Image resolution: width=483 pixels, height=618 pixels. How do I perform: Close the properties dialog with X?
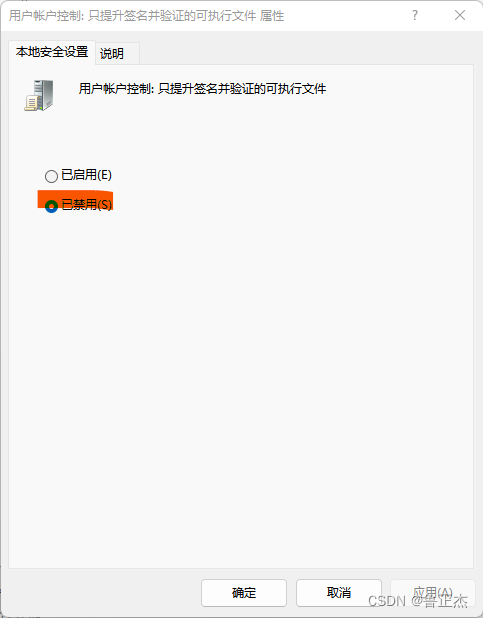(460, 15)
